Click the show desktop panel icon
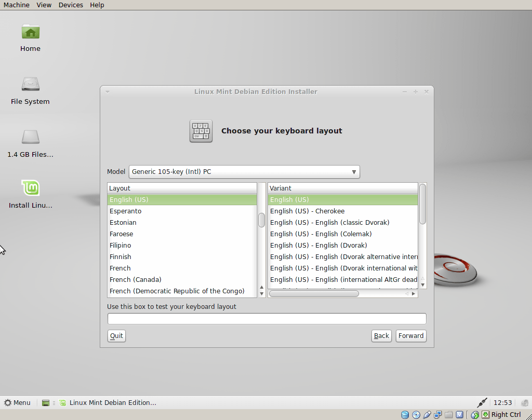This screenshot has width=532, height=420. (x=46, y=403)
